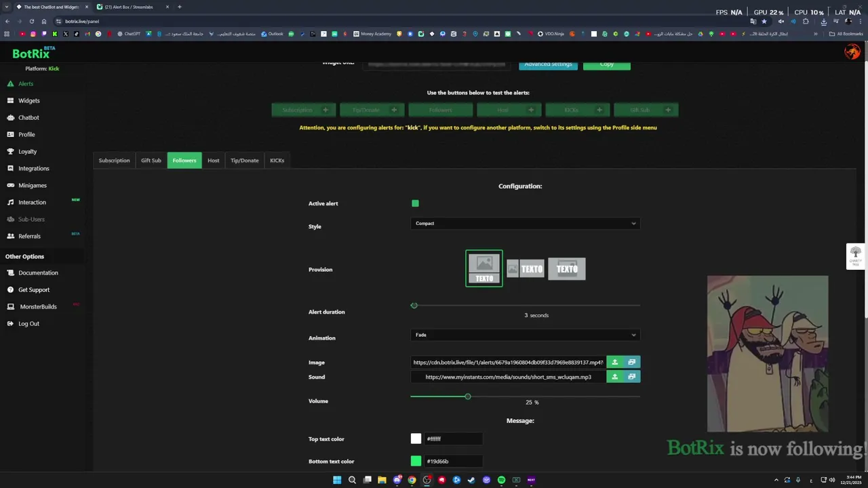Click the Sound URL input field

pos(508,377)
